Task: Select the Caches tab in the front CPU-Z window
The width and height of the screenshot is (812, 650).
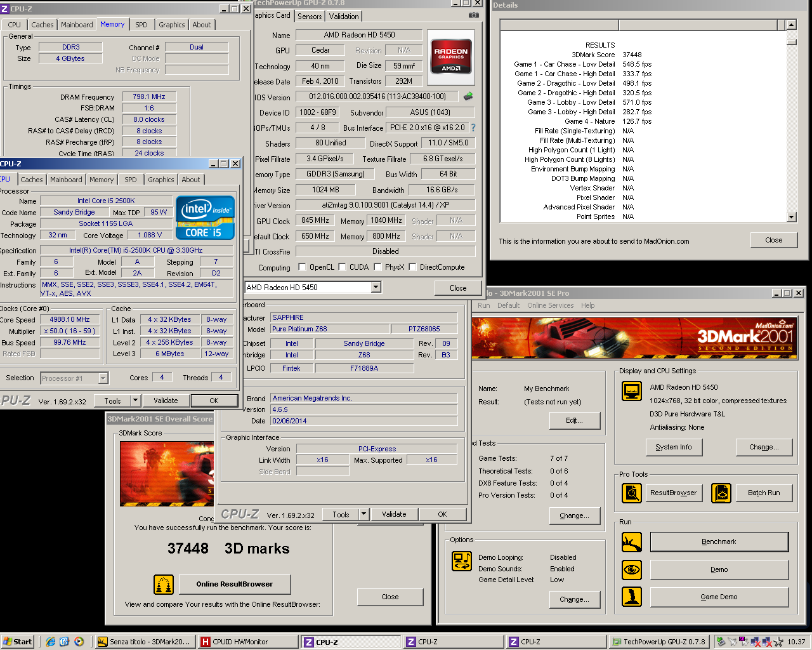Action: coord(32,180)
